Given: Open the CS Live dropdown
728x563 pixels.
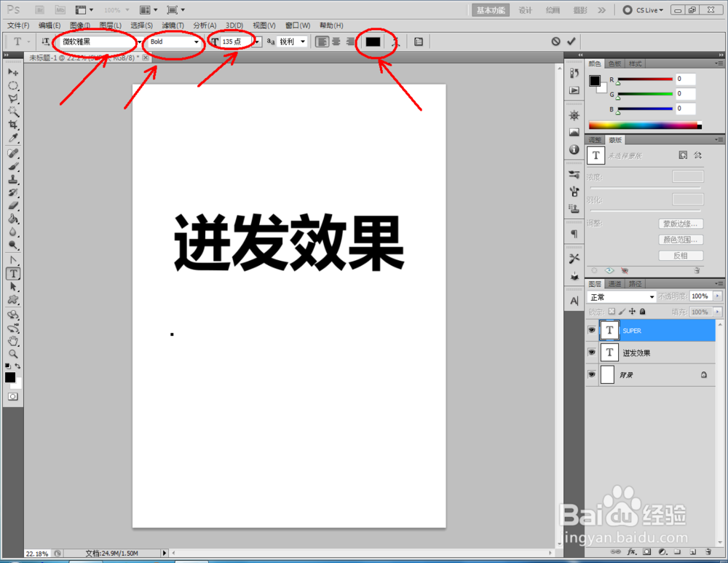Looking at the screenshot, I should point(644,9).
